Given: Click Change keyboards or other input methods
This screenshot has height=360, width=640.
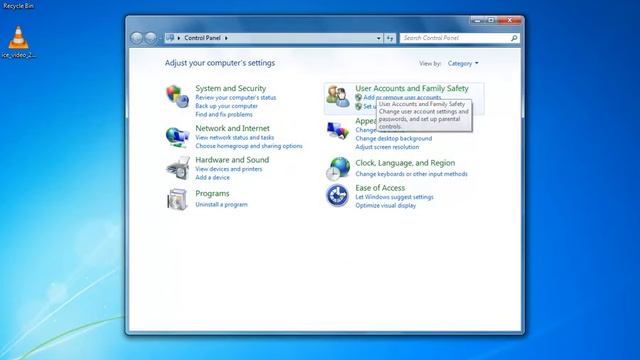Looking at the screenshot, I should 411,174.
